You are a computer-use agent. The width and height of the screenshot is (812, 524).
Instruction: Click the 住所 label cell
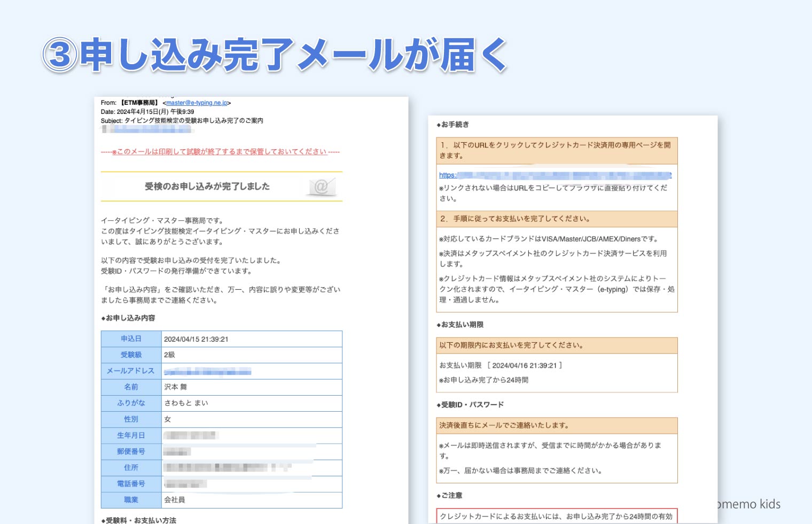pos(131,467)
